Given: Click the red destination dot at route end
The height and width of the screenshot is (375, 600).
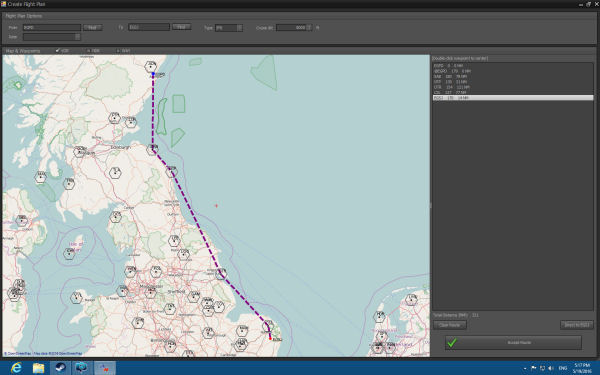Looking at the screenshot, I should coord(270,338).
